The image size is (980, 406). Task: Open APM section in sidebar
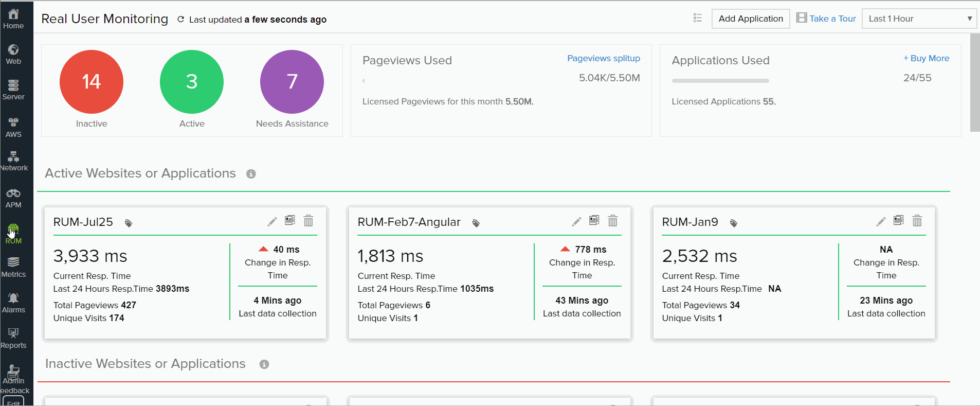pos(13,199)
